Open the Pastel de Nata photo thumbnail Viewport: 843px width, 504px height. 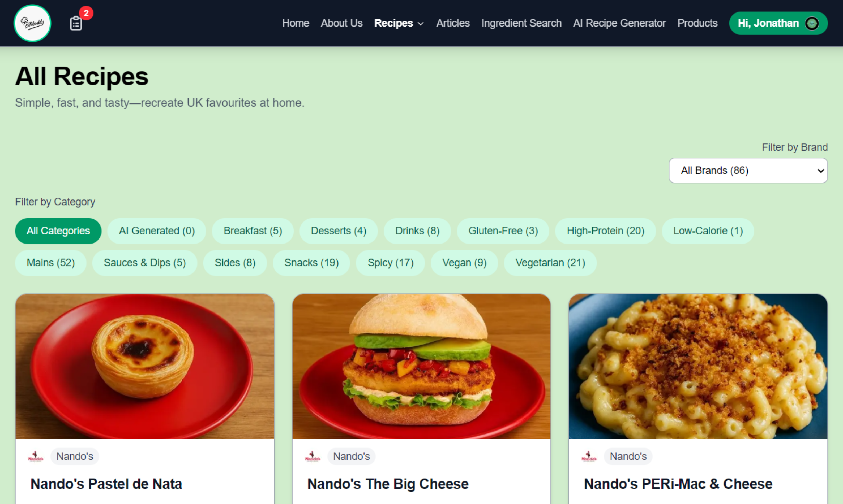pyautogui.click(x=145, y=366)
